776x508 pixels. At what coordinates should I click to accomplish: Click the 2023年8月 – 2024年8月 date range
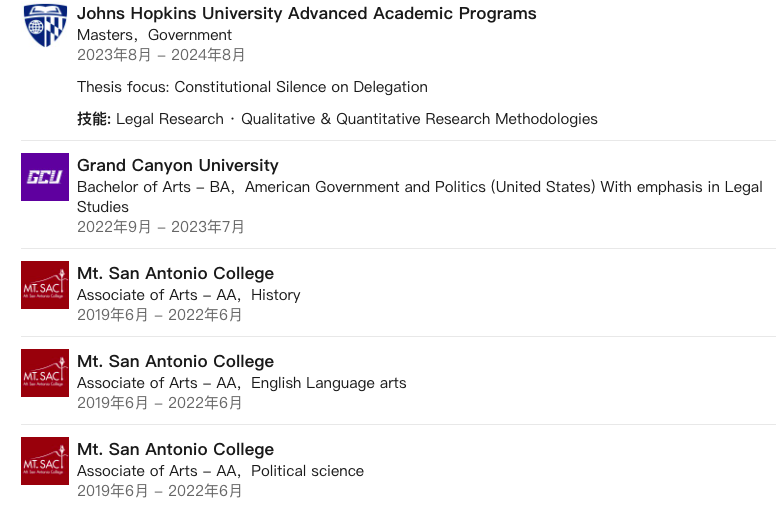[160, 55]
